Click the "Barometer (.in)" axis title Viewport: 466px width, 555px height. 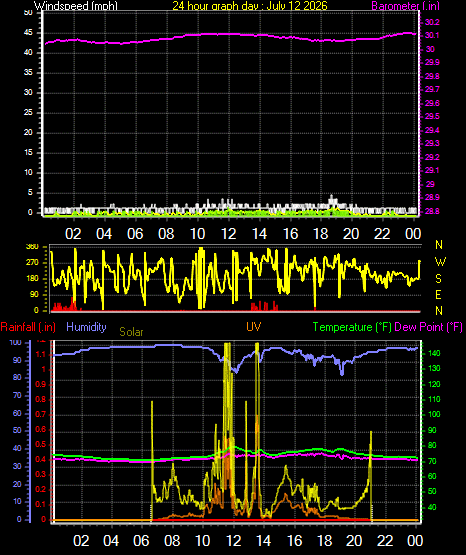coord(405,5)
